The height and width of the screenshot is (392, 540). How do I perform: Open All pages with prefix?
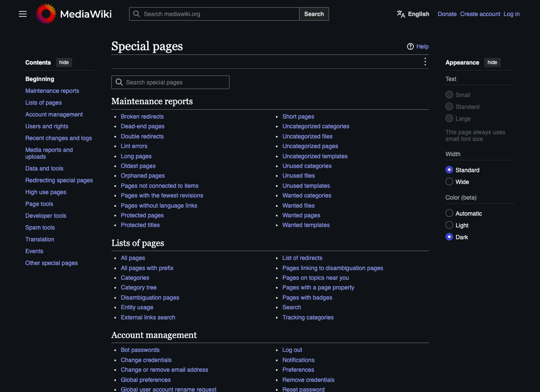[147, 268]
